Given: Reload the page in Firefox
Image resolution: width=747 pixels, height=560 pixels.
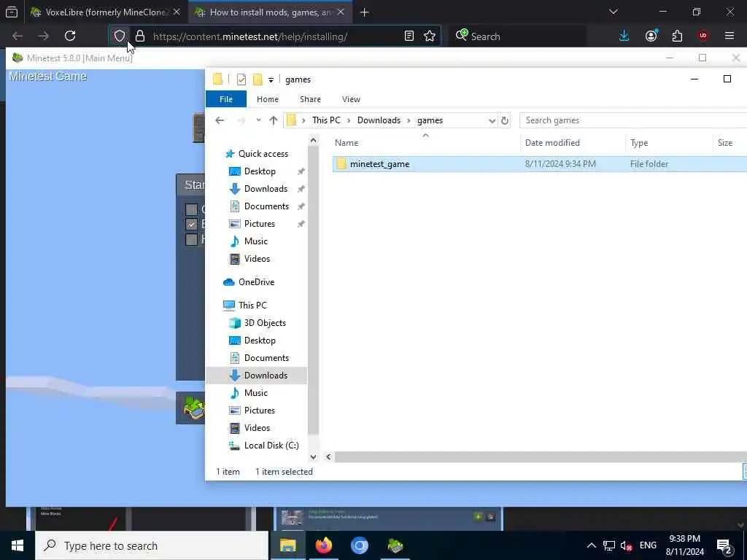Looking at the screenshot, I should [x=70, y=36].
